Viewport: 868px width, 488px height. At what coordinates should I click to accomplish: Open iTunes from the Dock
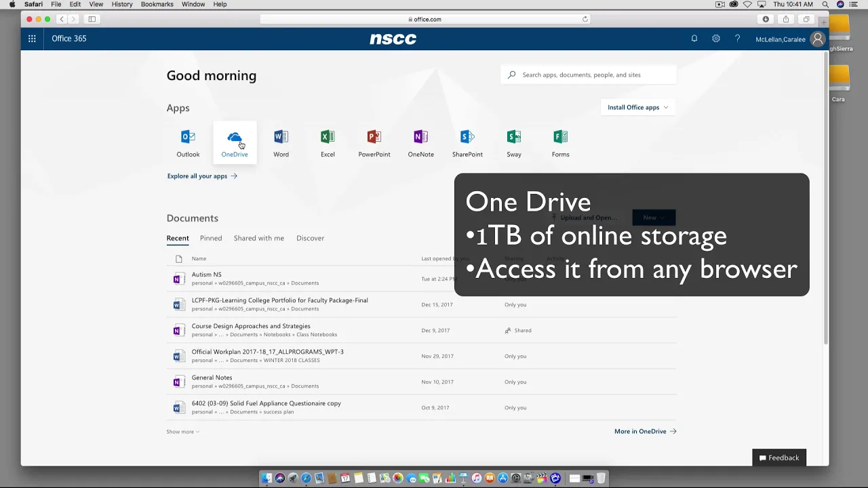tap(477, 478)
